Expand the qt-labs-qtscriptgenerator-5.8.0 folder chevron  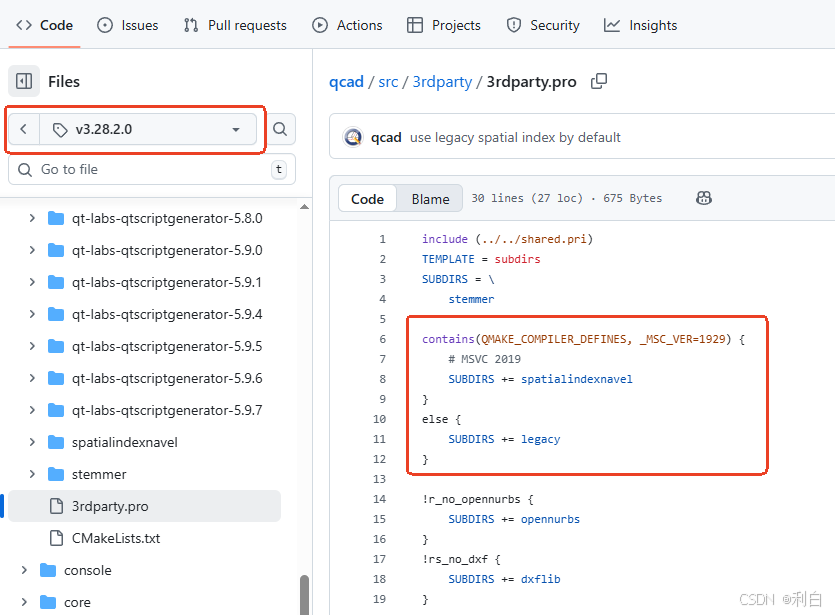(x=32, y=218)
